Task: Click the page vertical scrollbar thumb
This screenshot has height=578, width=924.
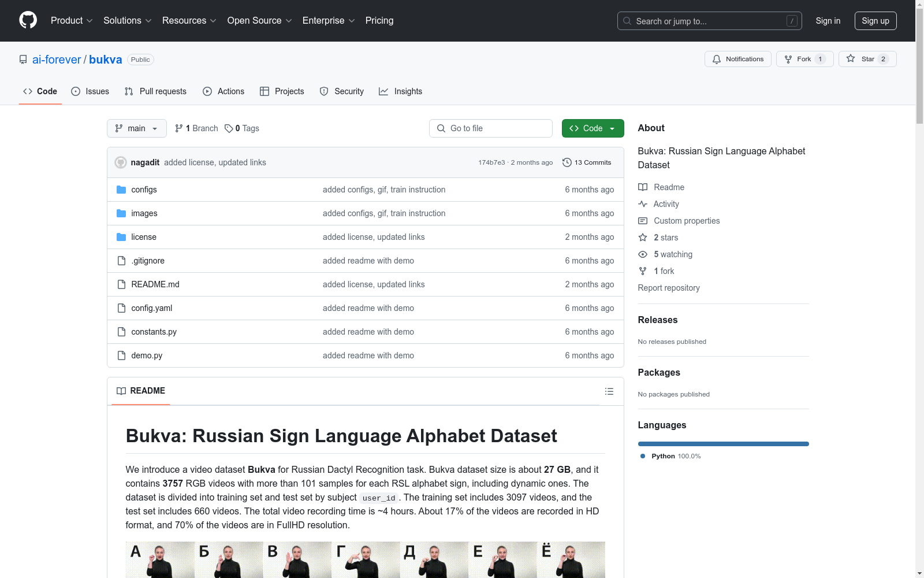Action: (919, 65)
